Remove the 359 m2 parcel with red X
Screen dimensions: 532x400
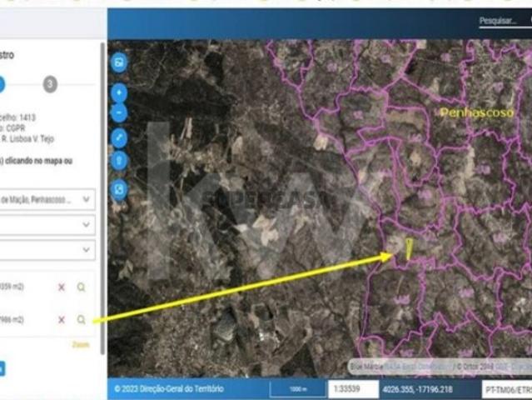point(61,287)
